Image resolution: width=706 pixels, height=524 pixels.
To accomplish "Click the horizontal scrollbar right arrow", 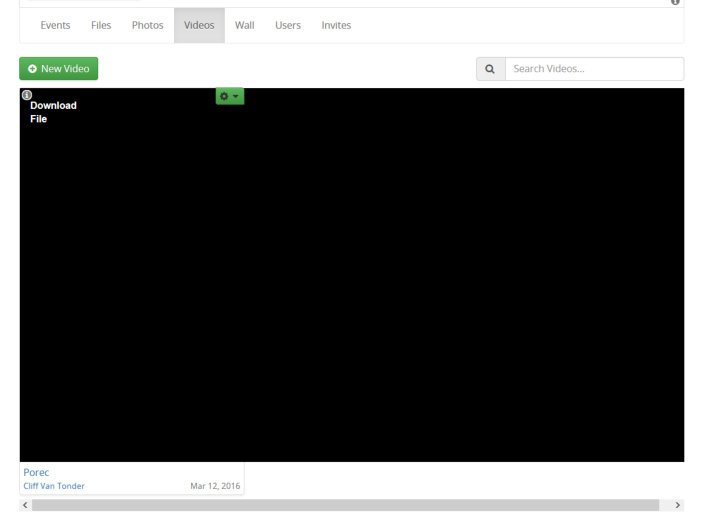I will (678, 505).
